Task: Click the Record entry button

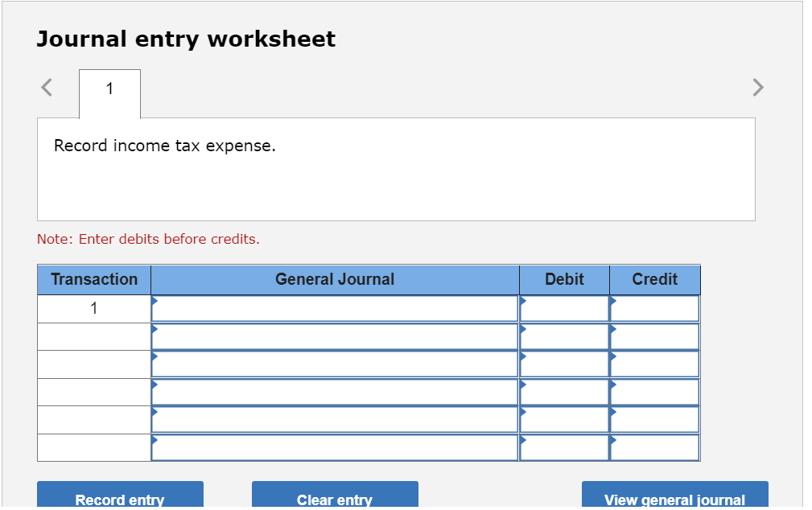Action: 119,499
